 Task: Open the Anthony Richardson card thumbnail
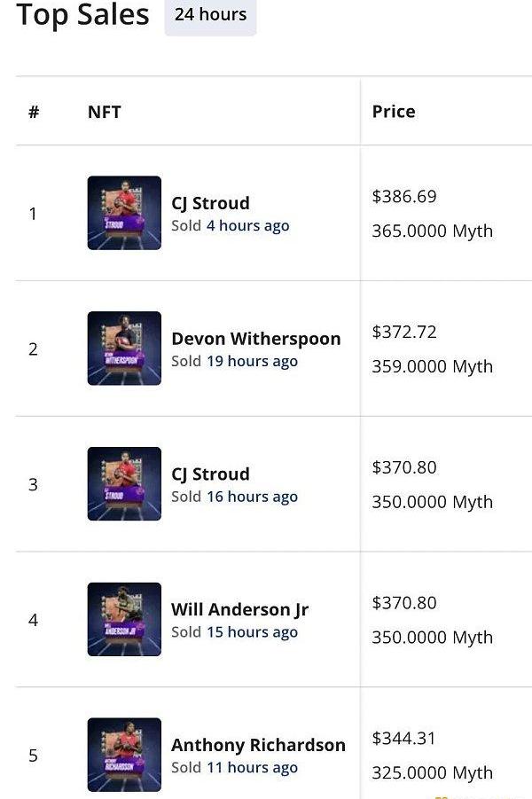coord(124,755)
